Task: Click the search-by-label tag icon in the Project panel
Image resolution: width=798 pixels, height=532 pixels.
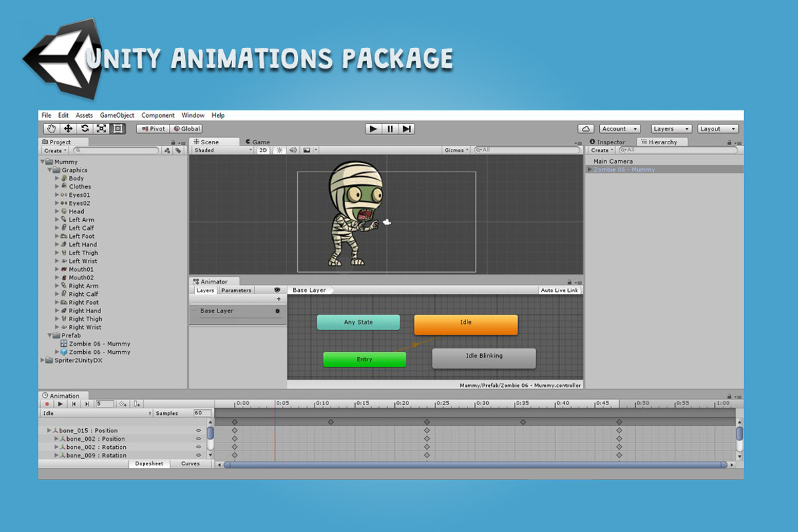Action: pyautogui.click(x=178, y=151)
